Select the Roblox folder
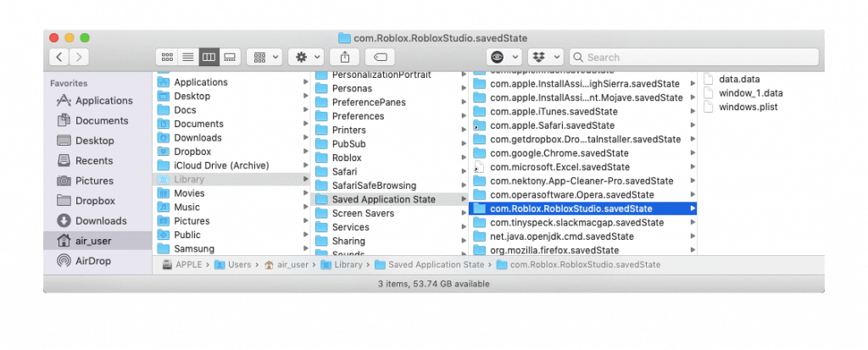Image resolution: width=868 pixels, height=350 pixels. click(x=390, y=158)
